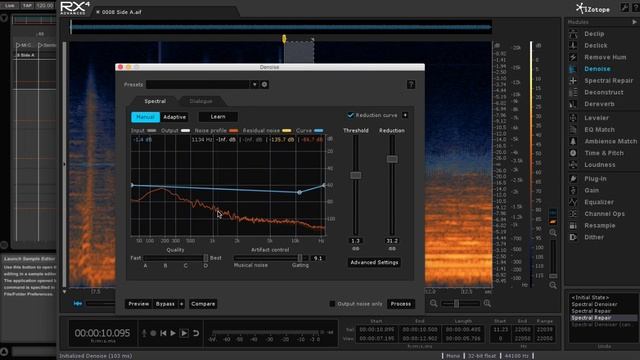Select the 0008 Side A.aif file tab
640x360 pixels.
121,12
